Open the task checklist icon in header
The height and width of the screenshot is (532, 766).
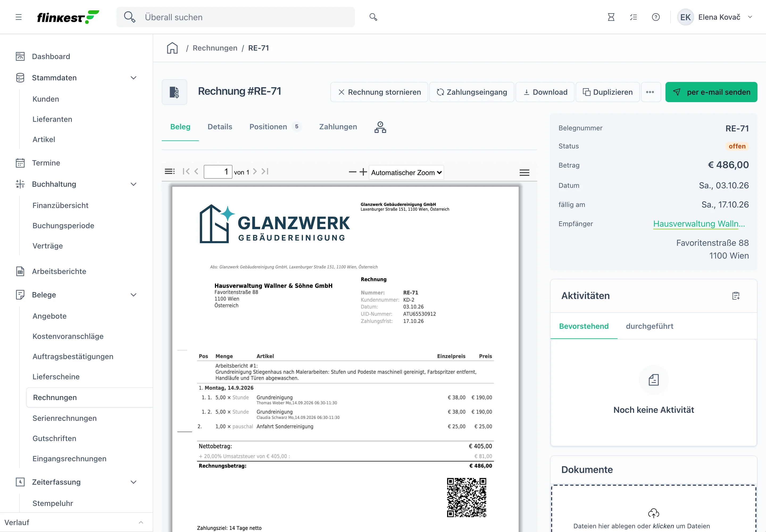[633, 17]
